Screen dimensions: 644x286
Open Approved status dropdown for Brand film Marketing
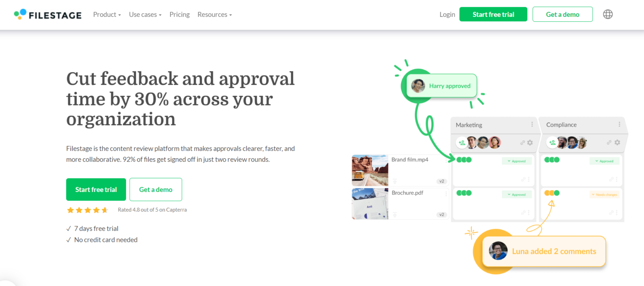pyautogui.click(x=517, y=161)
